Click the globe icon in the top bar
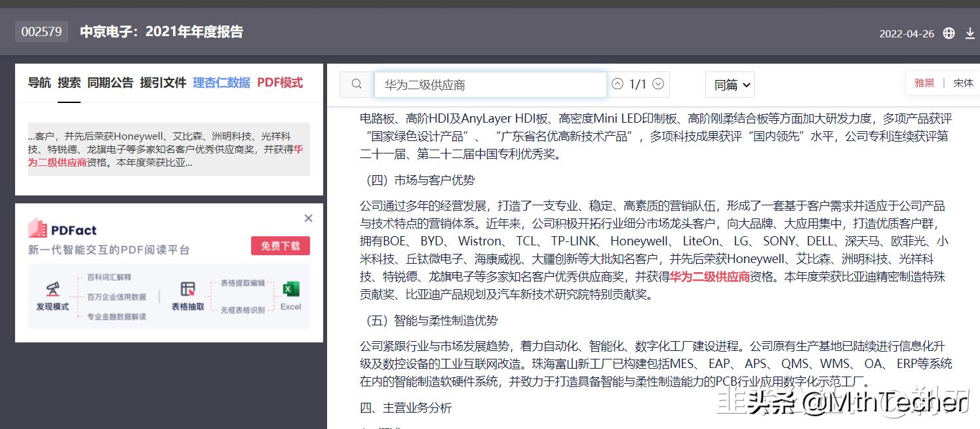Viewport: 980px width, 429px height. (x=949, y=33)
